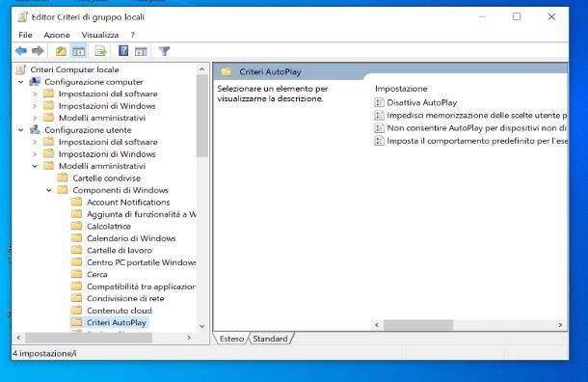588x382 pixels.
Task: Click the Cerca folder icon
Action: [76, 274]
